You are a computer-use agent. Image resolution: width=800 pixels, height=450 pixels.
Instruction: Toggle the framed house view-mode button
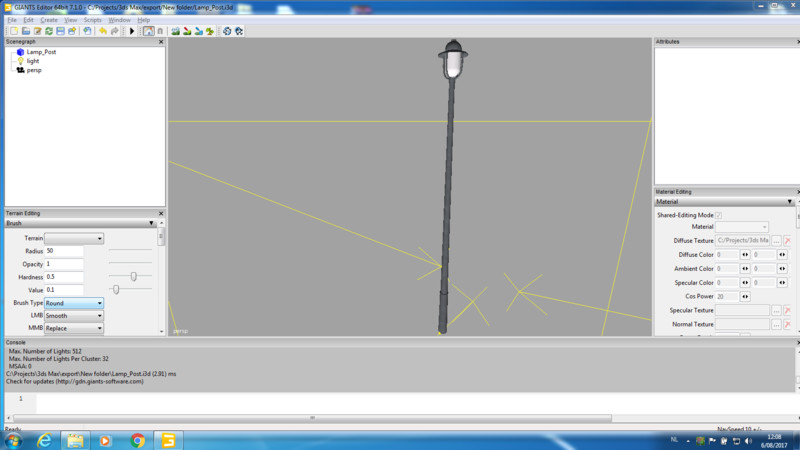148,31
